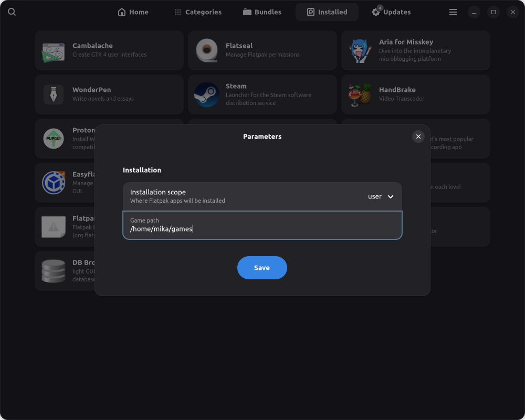Click the Installed tab icon
The width and height of the screenshot is (525, 420).
311,12
